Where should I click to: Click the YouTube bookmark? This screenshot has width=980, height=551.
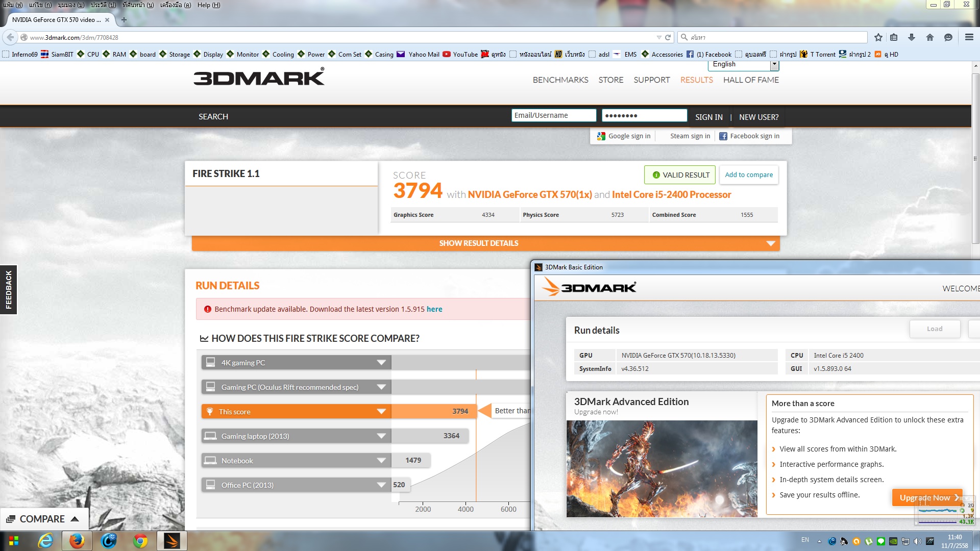coord(460,54)
